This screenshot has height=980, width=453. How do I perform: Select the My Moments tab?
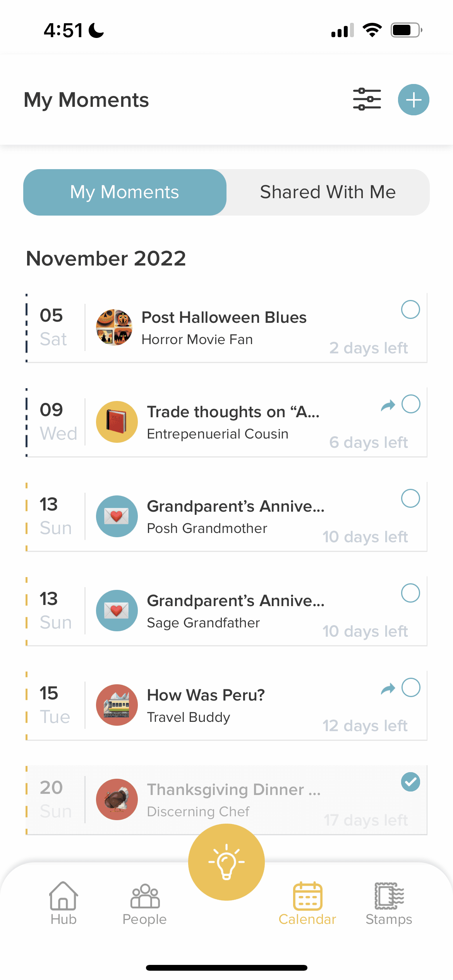pyautogui.click(x=125, y=192)
